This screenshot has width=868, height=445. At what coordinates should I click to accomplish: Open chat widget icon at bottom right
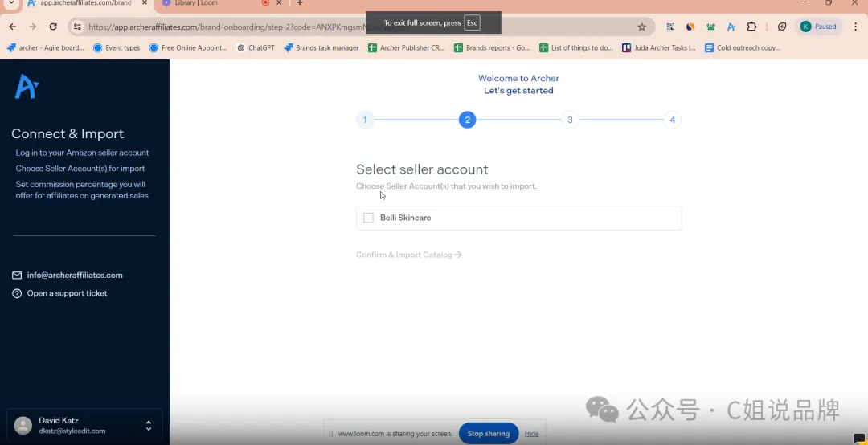(859, 439)
